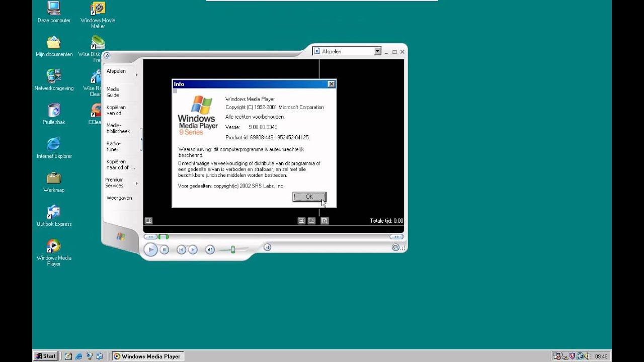Image resolution: width=644 pixels, height=362 pixels.
Task: Click the Product-id number text
Action: click(267, 137)
